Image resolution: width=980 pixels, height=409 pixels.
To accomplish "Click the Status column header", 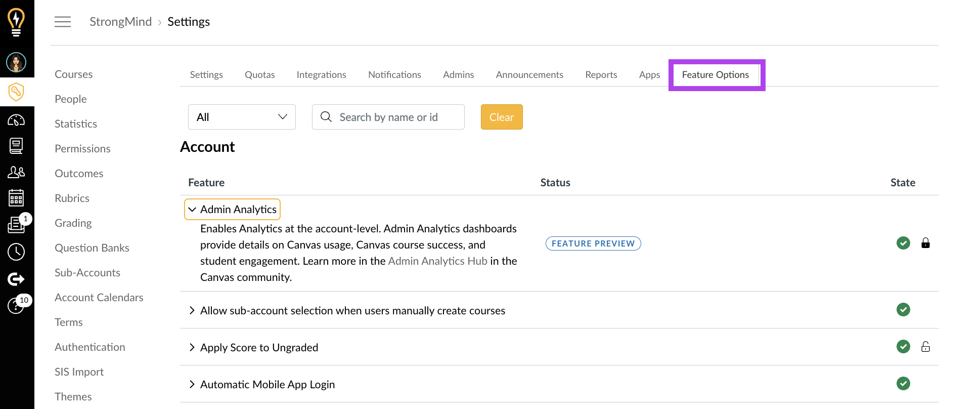I will (x=555, y=182).
